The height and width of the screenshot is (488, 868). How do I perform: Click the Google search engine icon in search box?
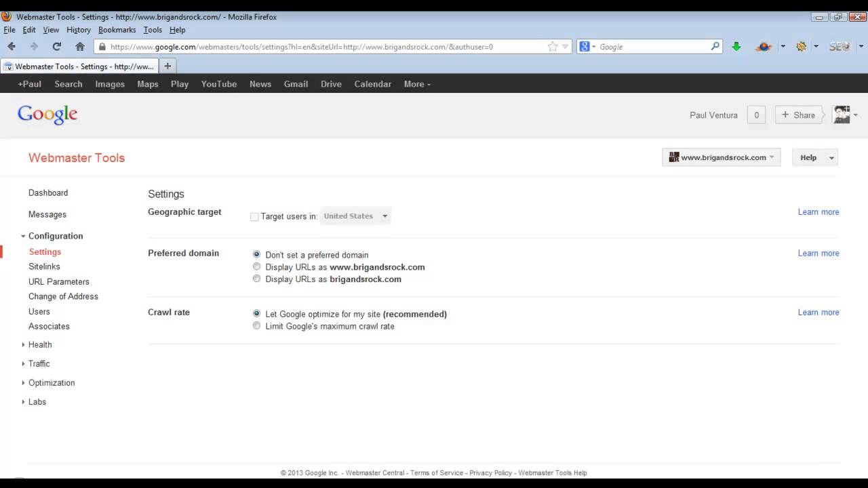585,47
